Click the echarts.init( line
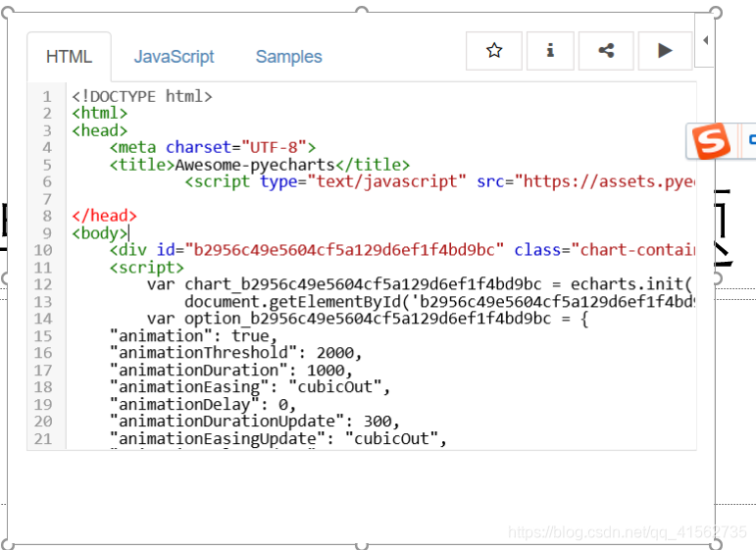Viewport: 756px width, 550px height. pos(420,284)
